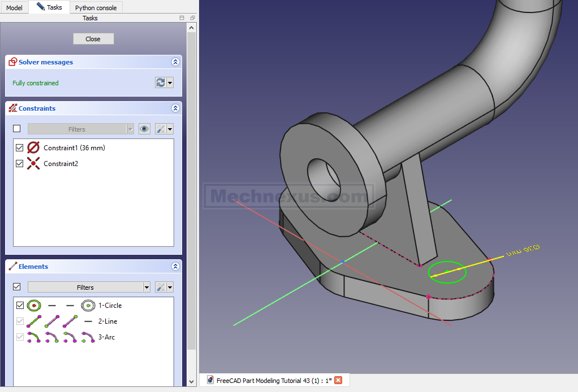Uncheck the Constraint1 (36 mm) checkbox

point(20,148)
